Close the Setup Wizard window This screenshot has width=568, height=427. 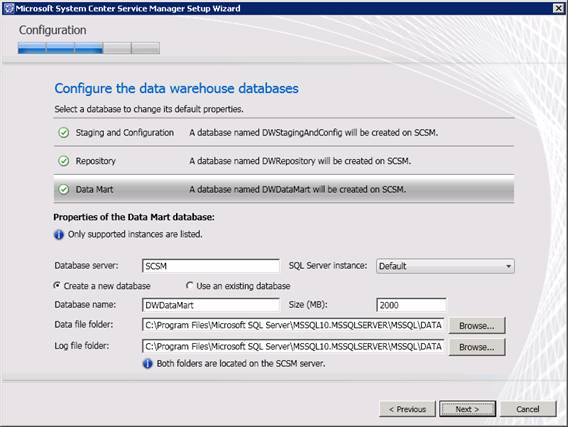pyautogui.click(x=558, y=8)
